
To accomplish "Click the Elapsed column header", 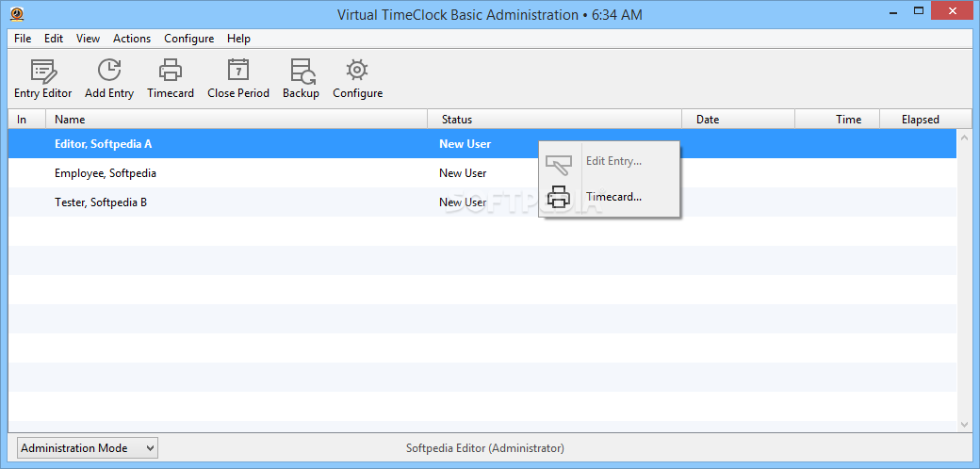I will [x=920, y=120].
